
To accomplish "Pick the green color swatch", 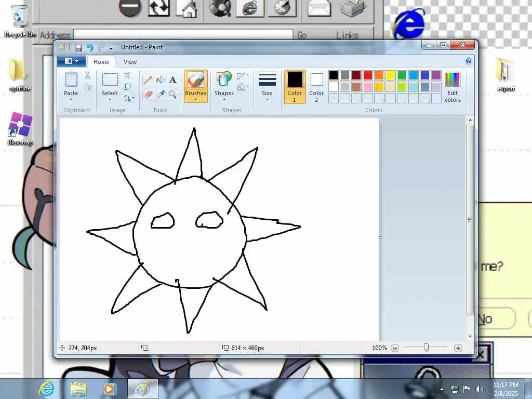I will pos(402,75).
